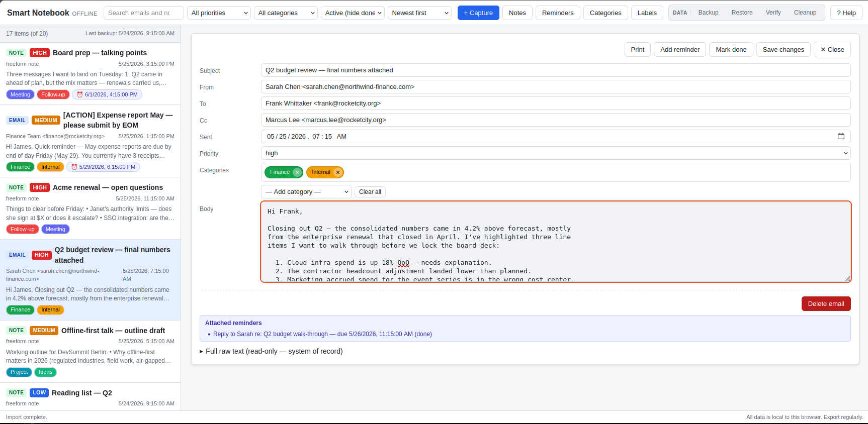Open the Q2 budget review list item
The image size is (868, 424).
tap(90, 280)
